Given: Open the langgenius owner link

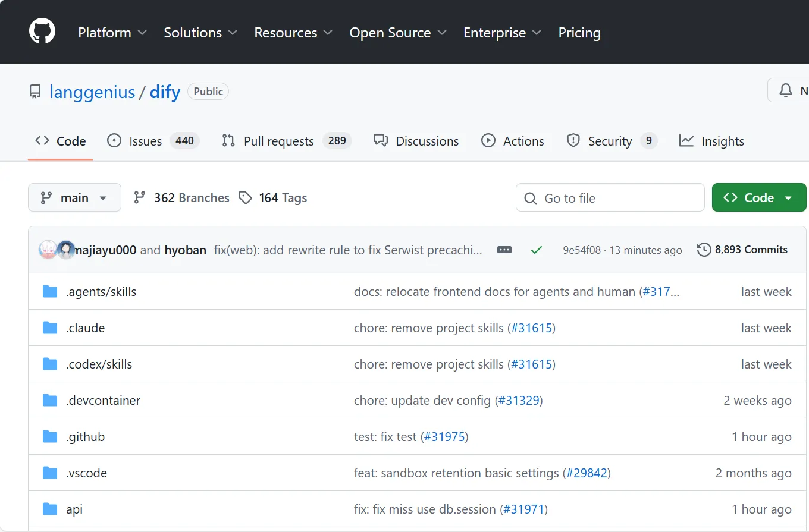Looking at the screenshot, I should coord(92,92).
